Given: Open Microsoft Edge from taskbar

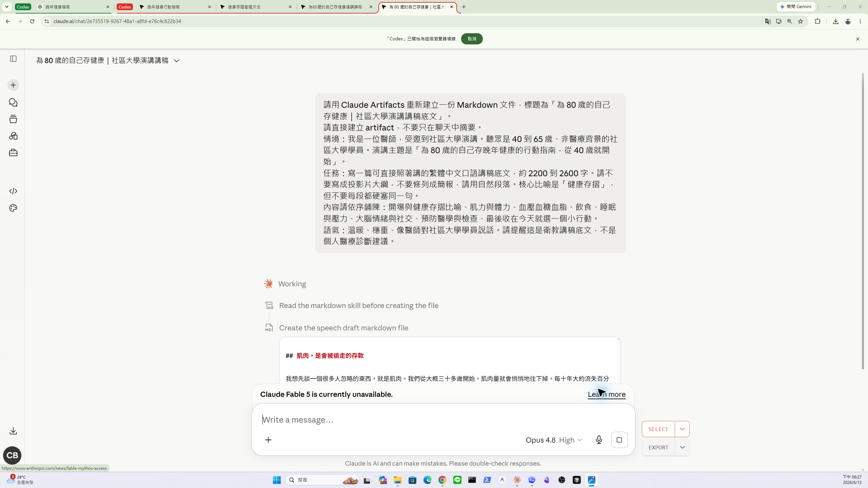Looking at the screenshot, I should click(x=427, y=480).
